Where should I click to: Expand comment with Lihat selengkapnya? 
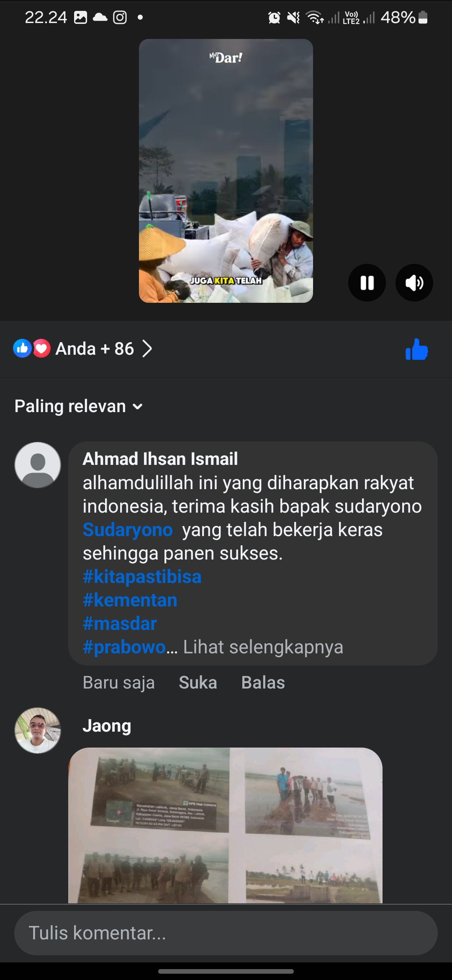(263, 647)
